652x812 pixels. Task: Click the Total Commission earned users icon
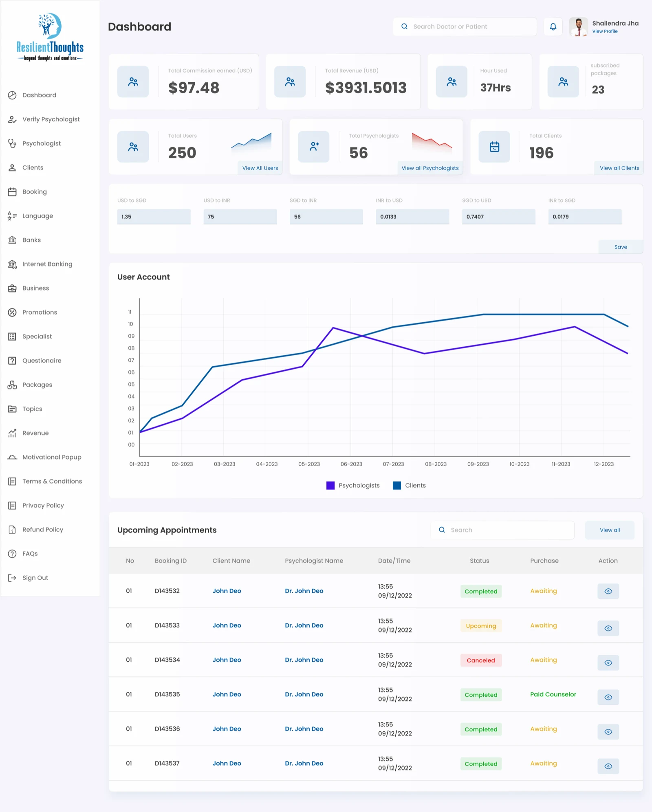coord(133,82)
